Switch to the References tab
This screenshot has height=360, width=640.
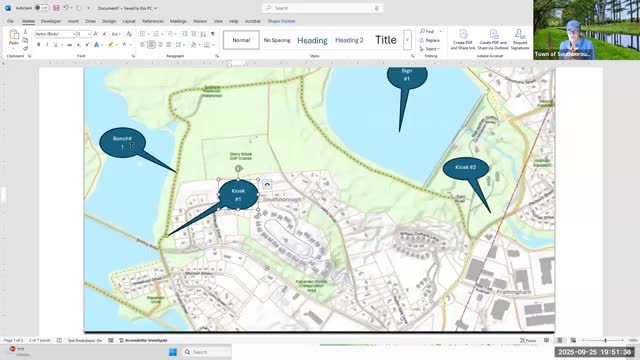point(153,21)
